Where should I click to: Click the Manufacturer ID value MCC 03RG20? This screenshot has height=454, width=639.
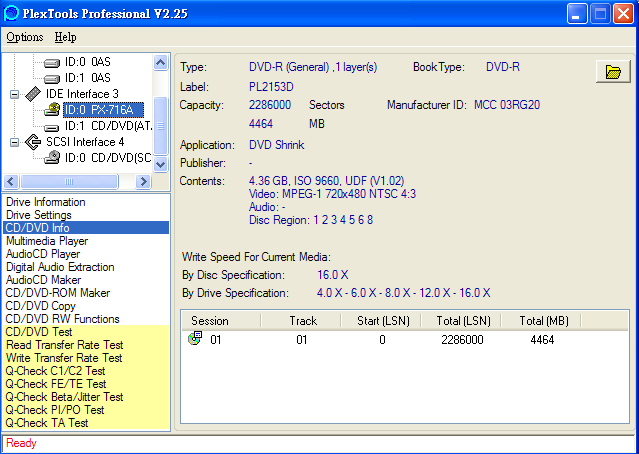[x=507, y=105]
